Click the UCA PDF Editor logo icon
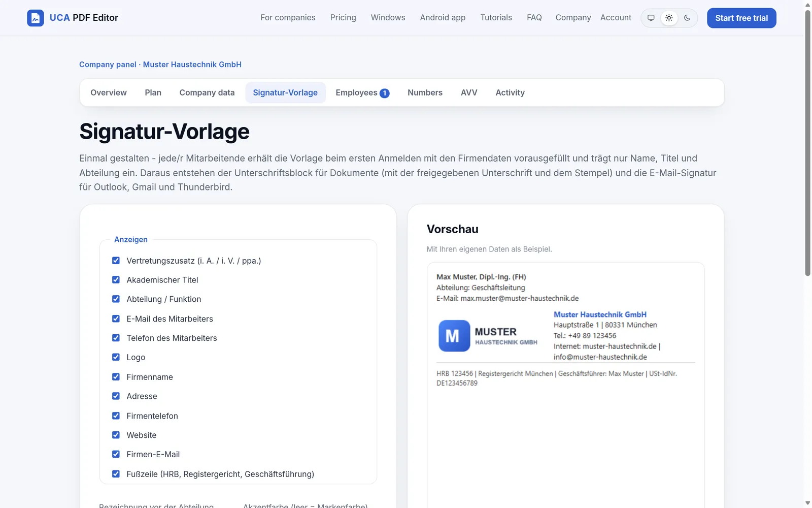This screenshot has height=508, width=812. point(36,18)
